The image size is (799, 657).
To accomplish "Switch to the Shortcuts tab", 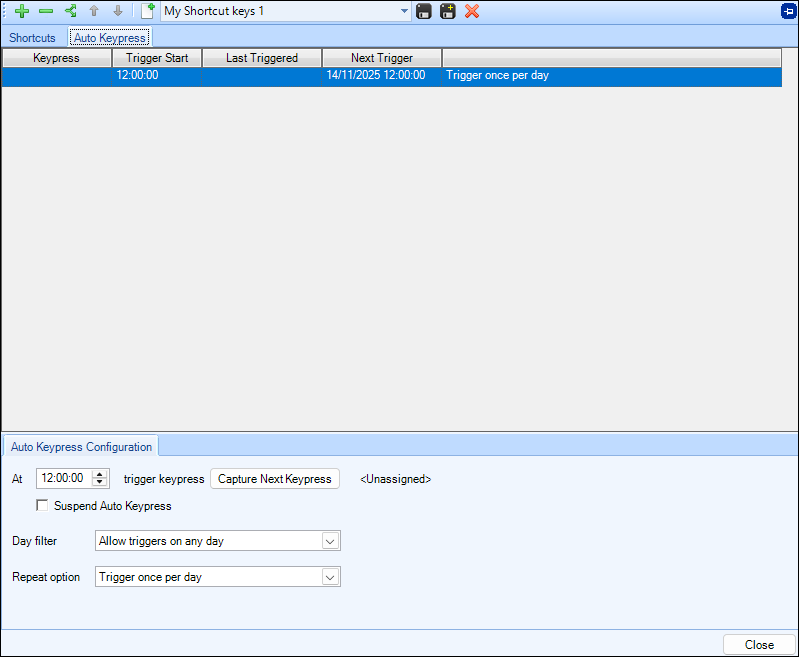I will [32, 38].
